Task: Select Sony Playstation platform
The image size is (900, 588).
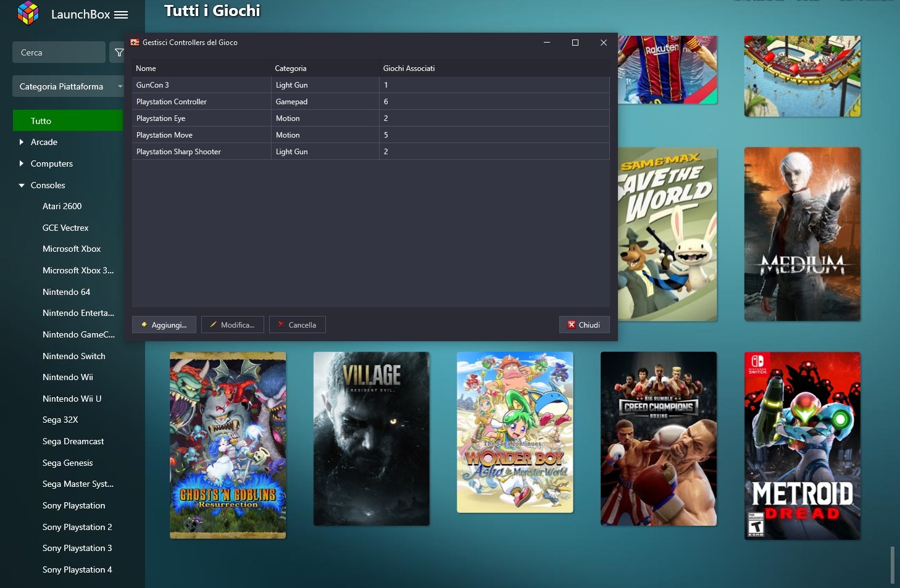Action: pos(74,505)
